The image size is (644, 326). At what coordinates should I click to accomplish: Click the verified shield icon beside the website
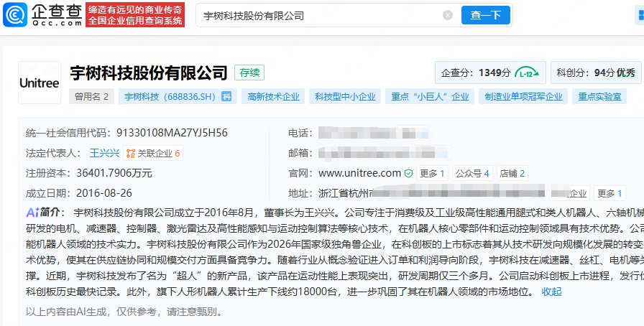(x=408, y=174)
